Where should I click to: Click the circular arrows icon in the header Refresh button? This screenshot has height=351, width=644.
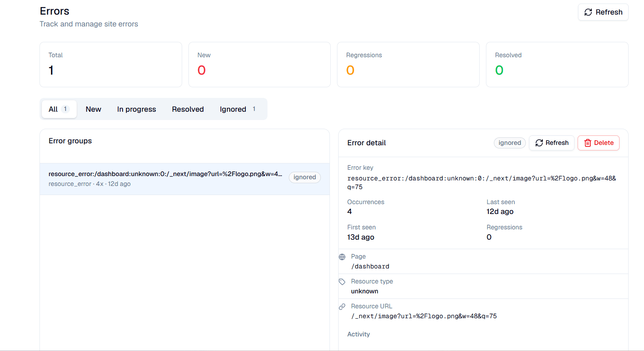coord(588,12)
